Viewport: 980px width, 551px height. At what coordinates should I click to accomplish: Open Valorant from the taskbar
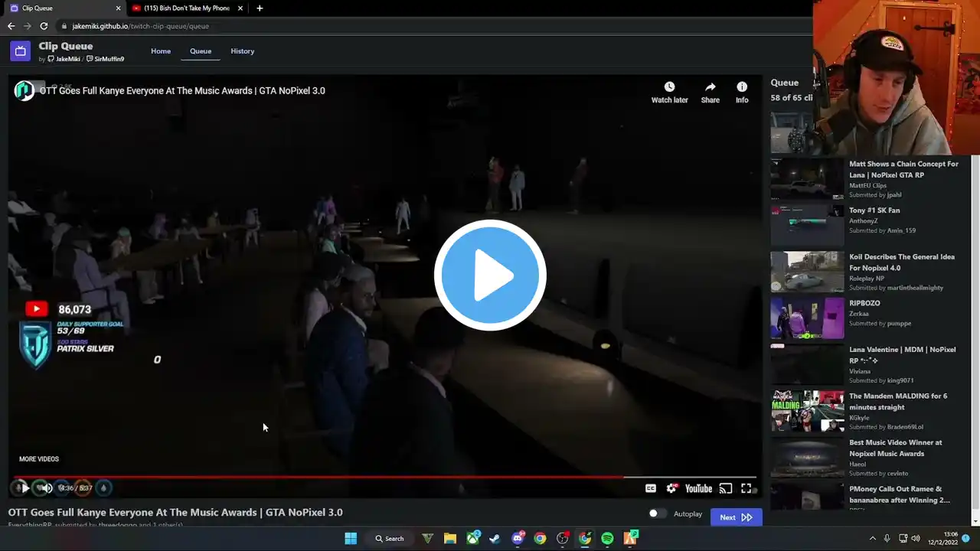click(x=428, y=538)
